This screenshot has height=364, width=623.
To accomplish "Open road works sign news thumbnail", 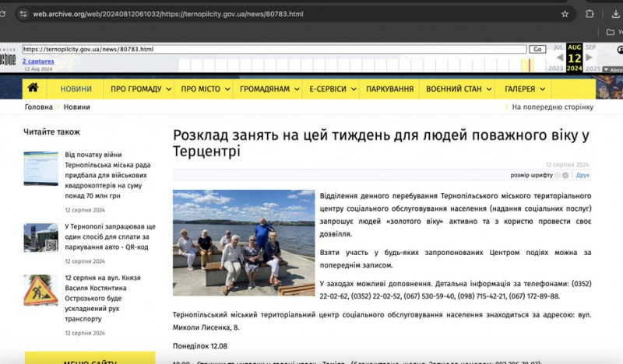I will click(41, 290).
